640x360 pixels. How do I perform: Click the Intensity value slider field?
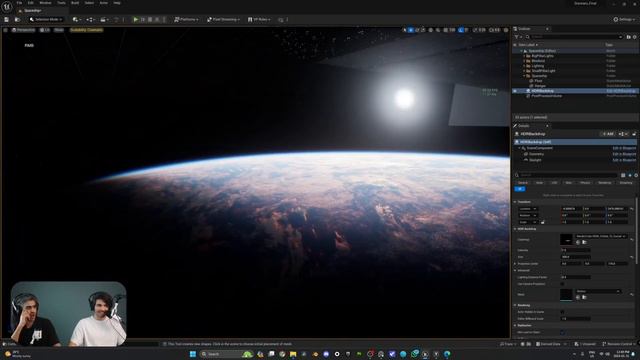tap(576, 250)
